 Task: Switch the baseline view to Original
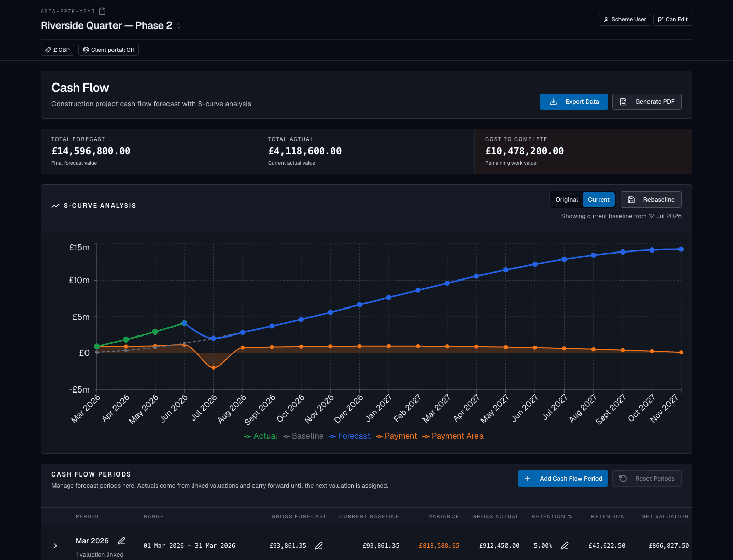coord(567,200)
